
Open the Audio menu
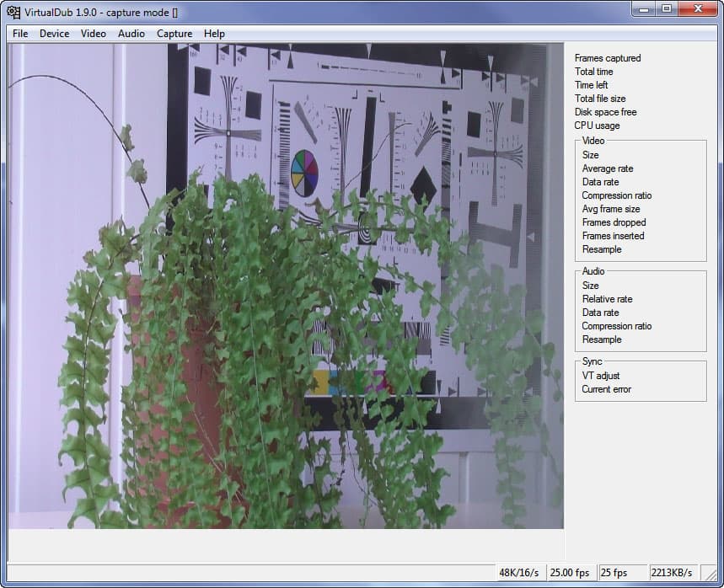131,34
